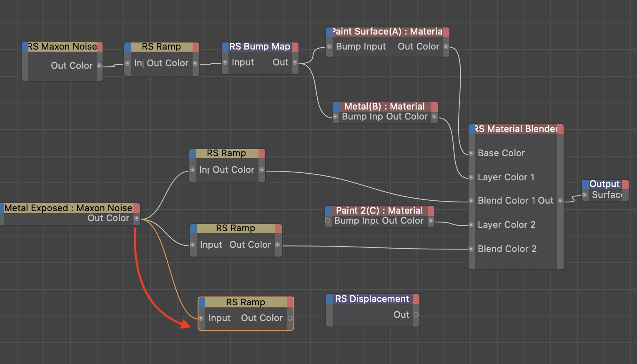Click Out Color port of highlighted RS Ramp
The width and height of the screenshot is (637, 364).
pos(290,318)
